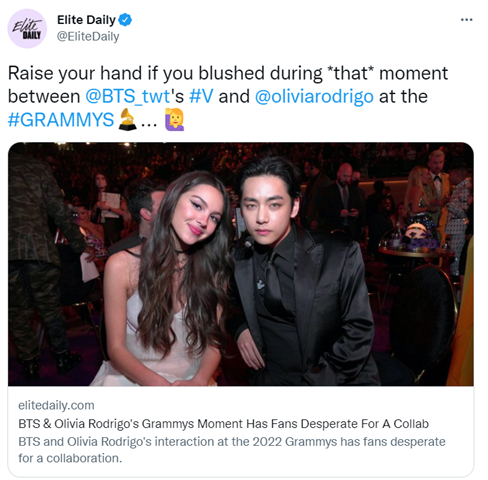Open the Grammys Moment article headline
The width and height of the screenshot is (488, 480).
tap(223, 424)
